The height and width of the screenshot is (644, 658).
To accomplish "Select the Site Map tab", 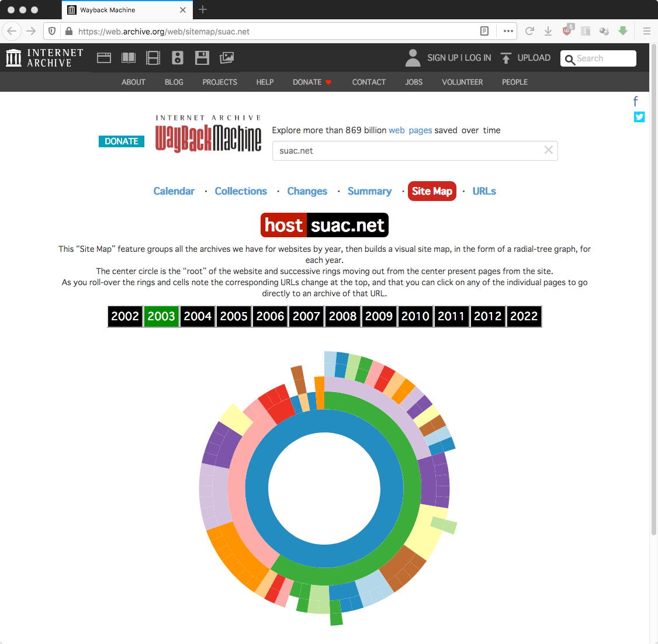I will (x=432, y=191).
